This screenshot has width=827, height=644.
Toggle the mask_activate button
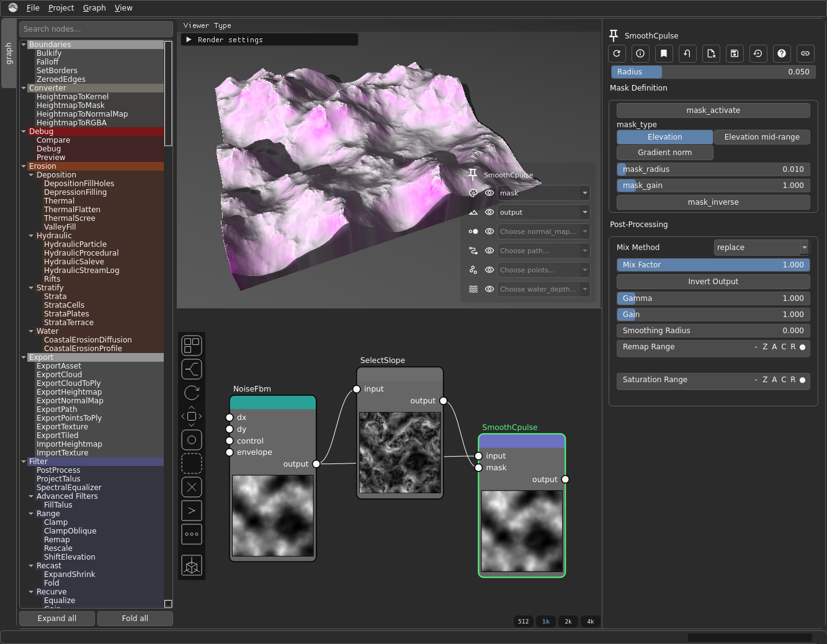713,110
